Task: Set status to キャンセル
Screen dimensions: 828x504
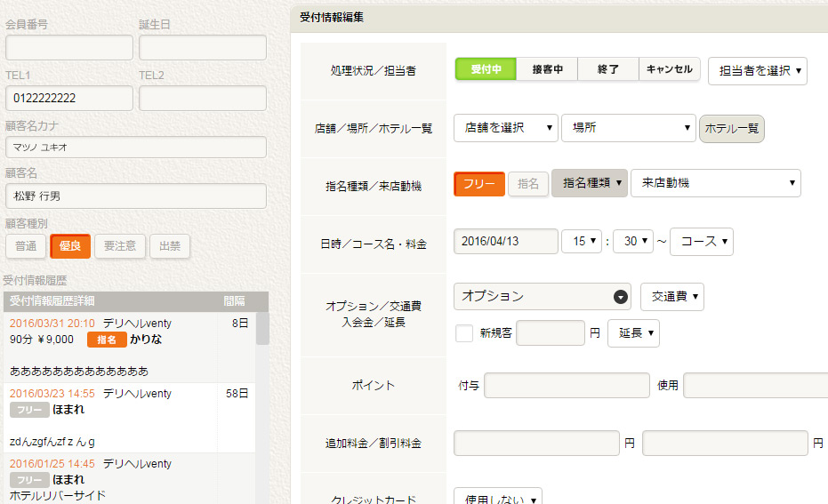Action: (669, 69)
